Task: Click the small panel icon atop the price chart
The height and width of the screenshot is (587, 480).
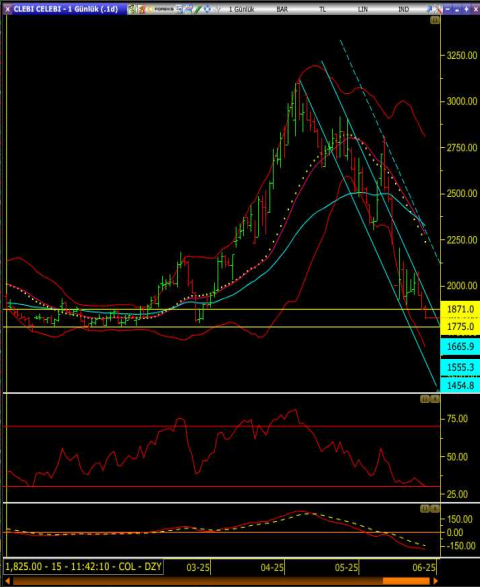Action: pos(435,20)
